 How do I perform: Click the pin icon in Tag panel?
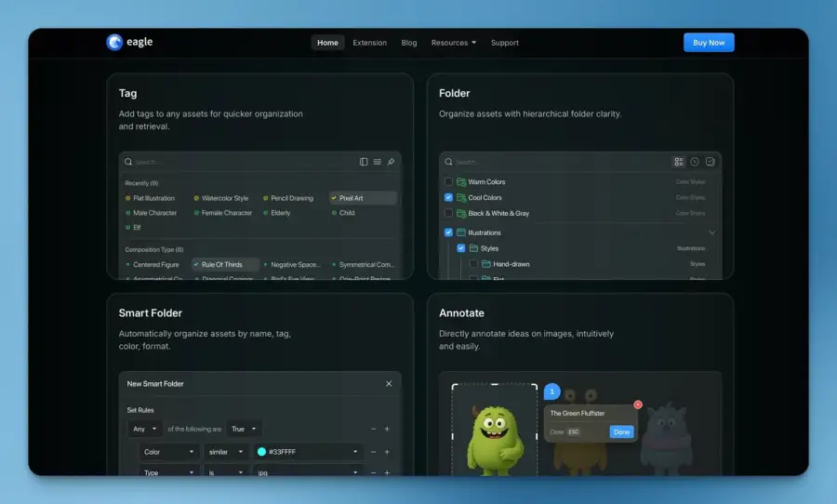tap(391, 162)
